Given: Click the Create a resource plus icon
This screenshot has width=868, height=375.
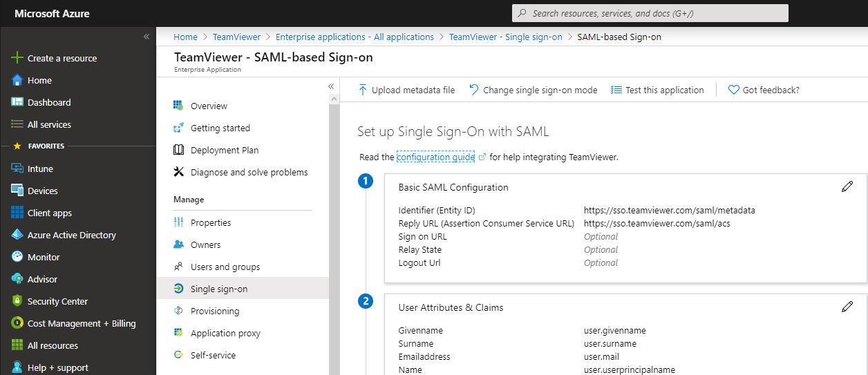Looking at the screenshot, I should (x=17, y=58).
